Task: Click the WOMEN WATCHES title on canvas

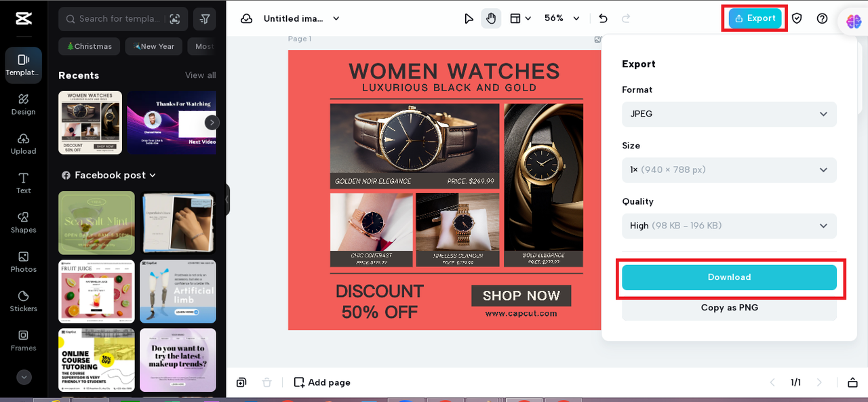Action: pyautogui.click(x=454, y=71)
